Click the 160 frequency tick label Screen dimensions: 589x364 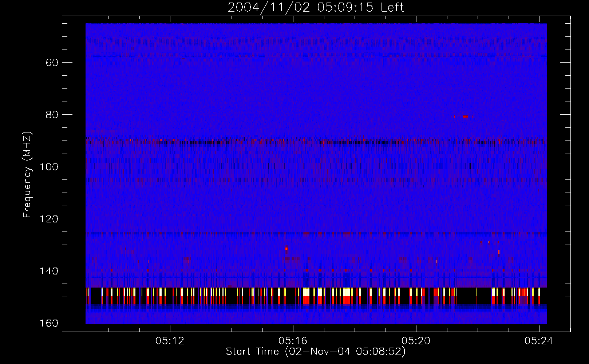(x=49, y=323)
